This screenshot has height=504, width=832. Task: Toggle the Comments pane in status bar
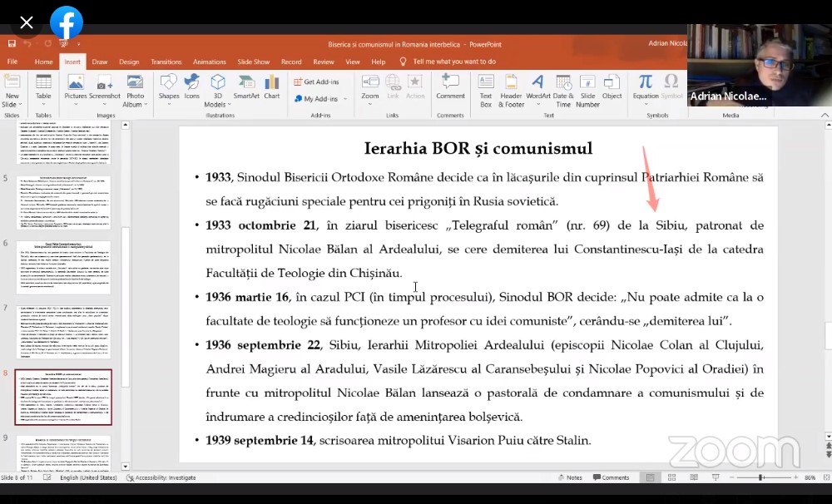coord(611,477)
